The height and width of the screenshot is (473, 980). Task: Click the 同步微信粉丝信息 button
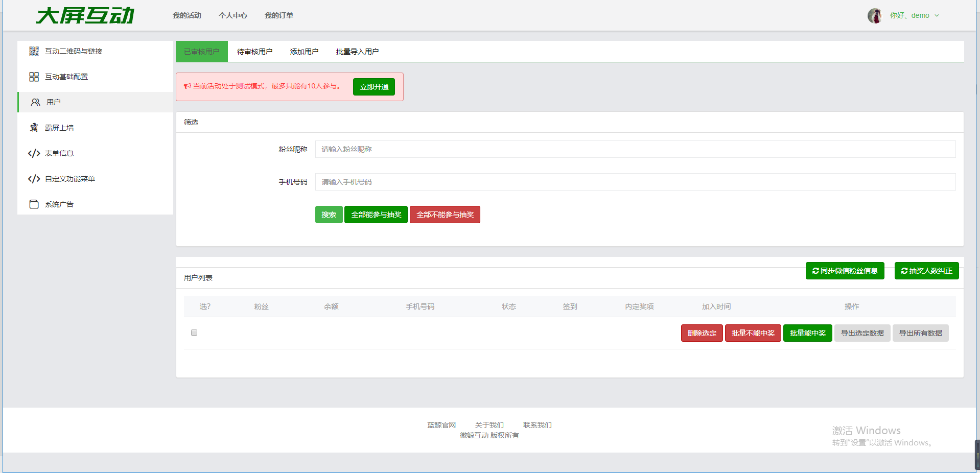[845, 271]
